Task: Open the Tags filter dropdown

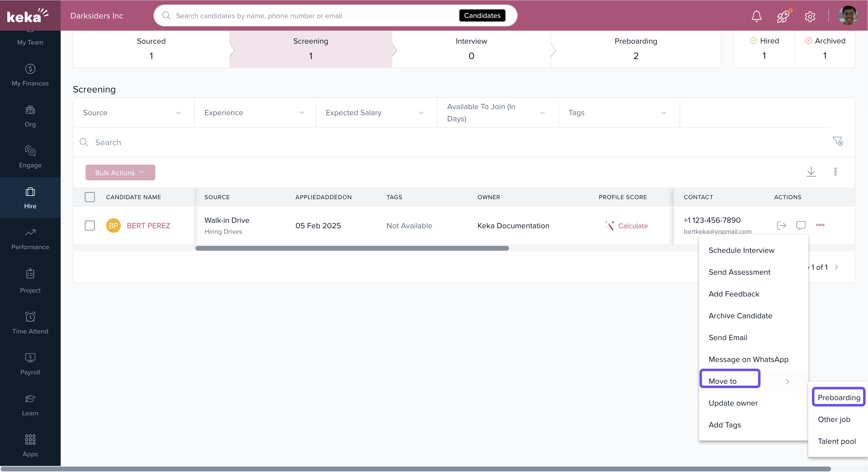Action: tap(618, 113)
